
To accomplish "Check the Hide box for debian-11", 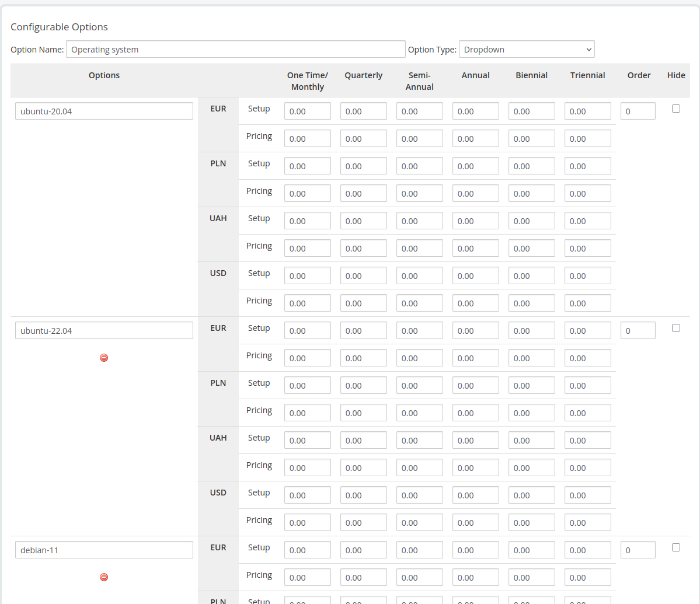I will point(676,547).
